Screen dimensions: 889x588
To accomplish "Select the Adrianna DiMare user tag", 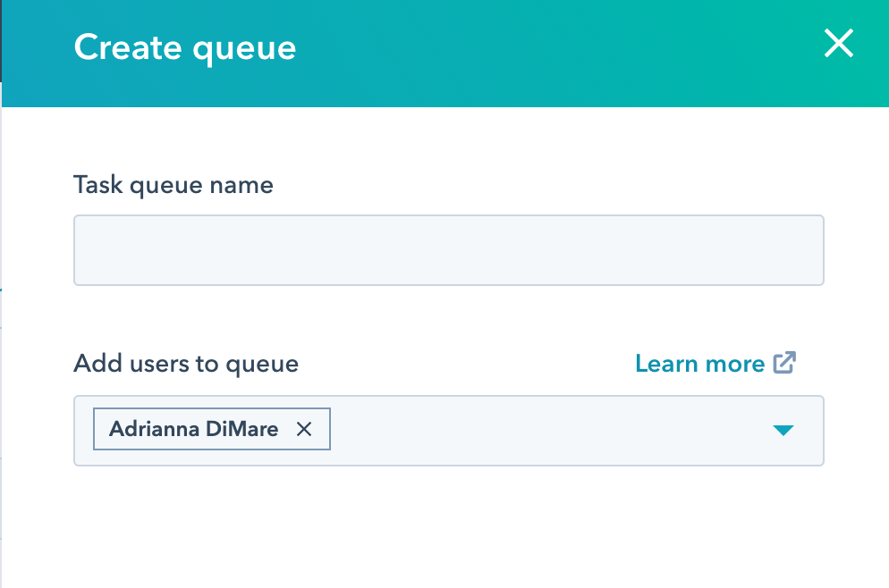I will [x=192, y=429].
